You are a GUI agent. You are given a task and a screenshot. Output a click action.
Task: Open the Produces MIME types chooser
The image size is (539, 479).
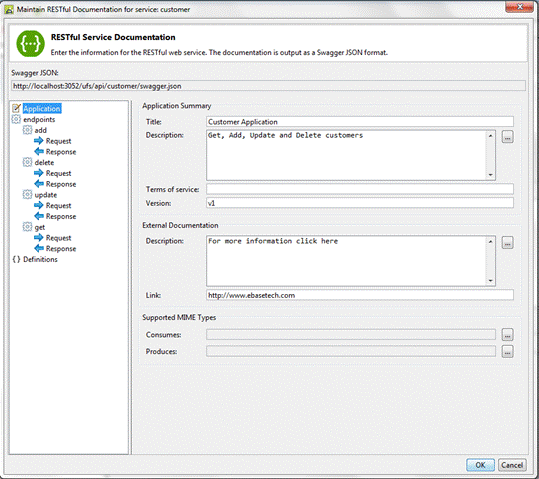click(x=507, y=351)
